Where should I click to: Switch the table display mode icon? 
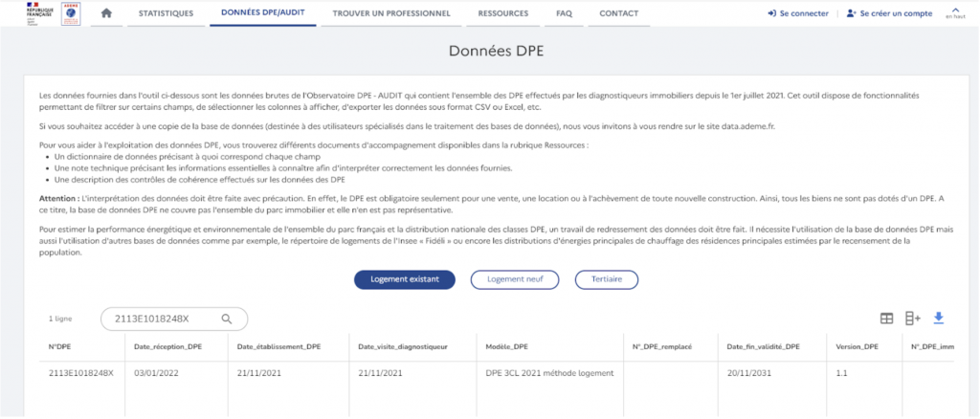coord(886,319)
